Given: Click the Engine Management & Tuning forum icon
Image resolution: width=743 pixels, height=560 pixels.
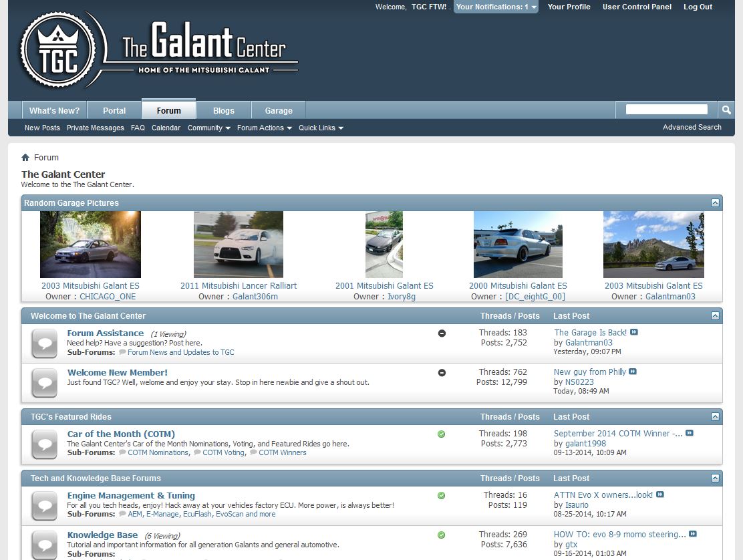Looking at the screenshot, I should coord(45,505).
